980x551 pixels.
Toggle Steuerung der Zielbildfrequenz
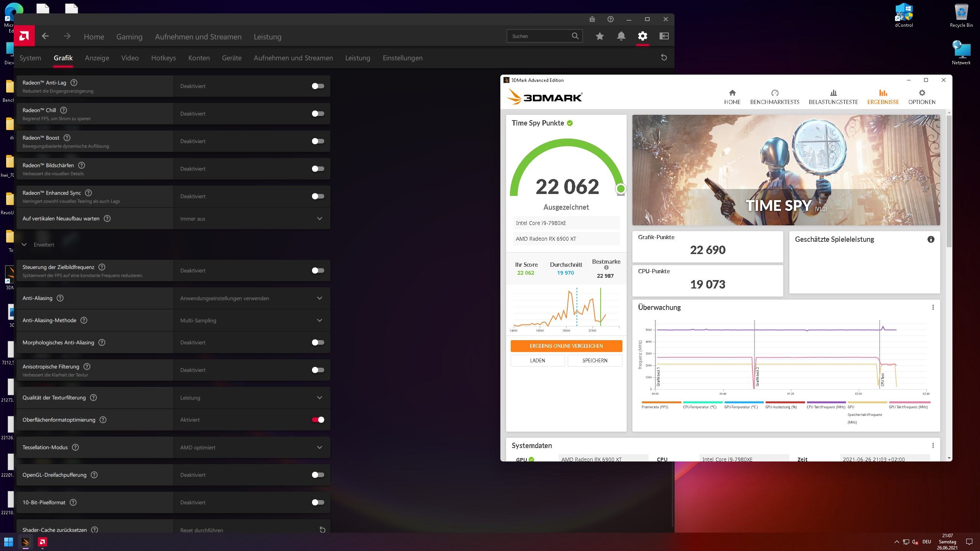click(x=318, y=271)
